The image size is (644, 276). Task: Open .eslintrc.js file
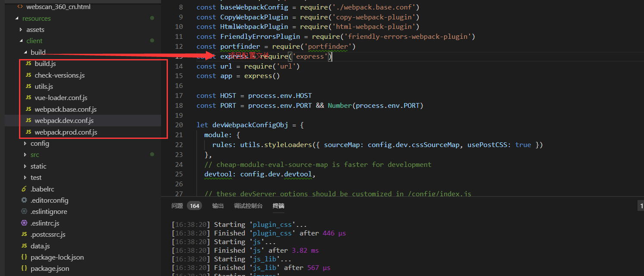coord(45,223)
